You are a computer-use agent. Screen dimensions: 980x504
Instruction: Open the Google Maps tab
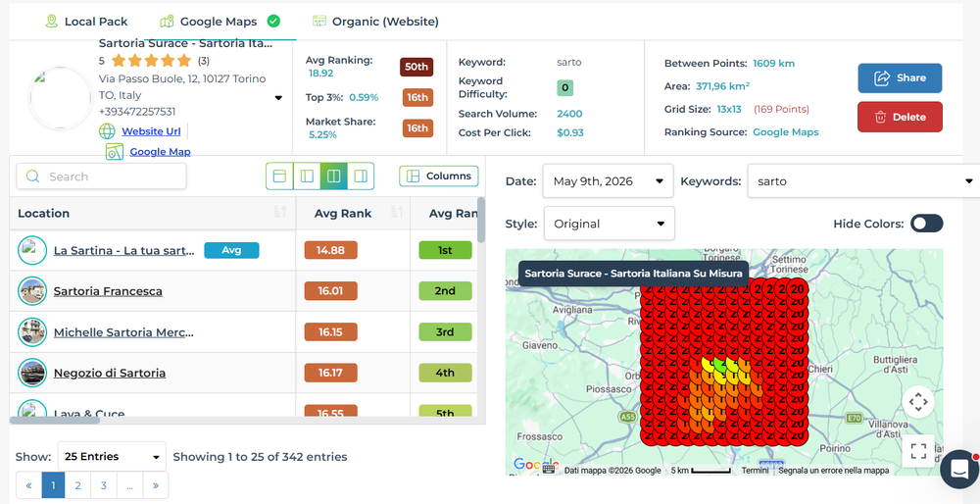pyautogui.click(x=219, y=22)
